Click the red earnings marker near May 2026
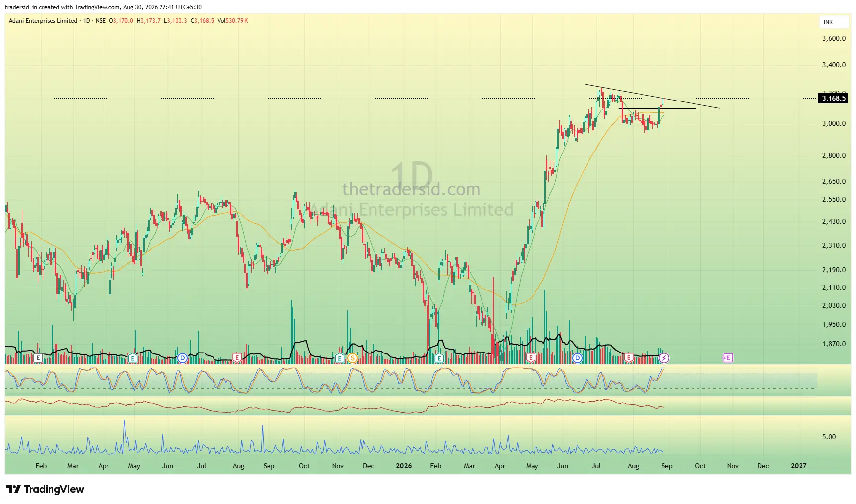This screenshot has height=504, width=856. click(x=531, y=358)
